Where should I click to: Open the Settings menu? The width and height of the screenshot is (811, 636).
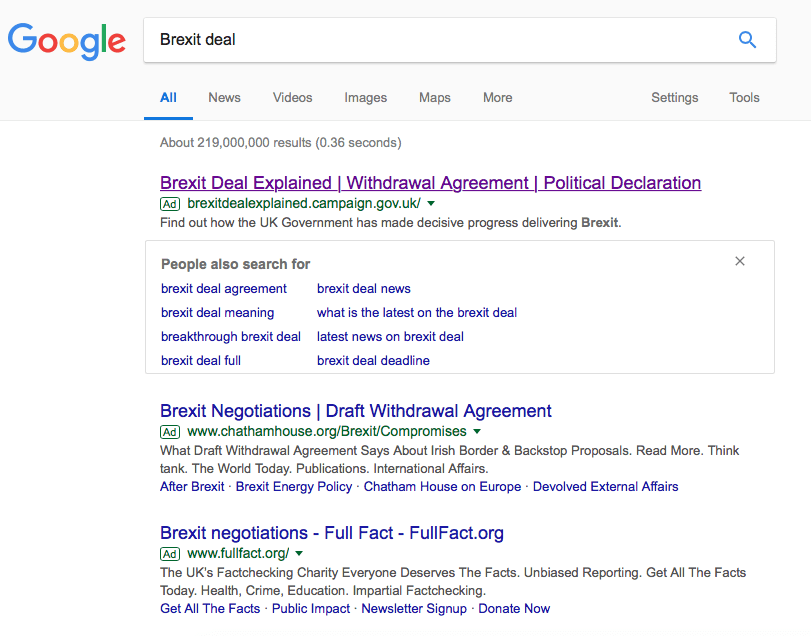pos(674,98)
